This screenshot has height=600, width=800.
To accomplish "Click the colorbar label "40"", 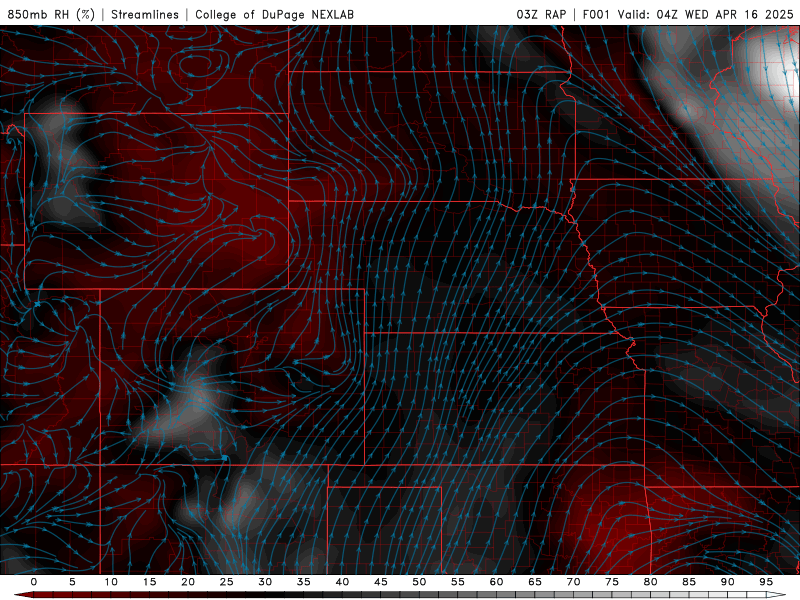I will (x=342, y=582).
